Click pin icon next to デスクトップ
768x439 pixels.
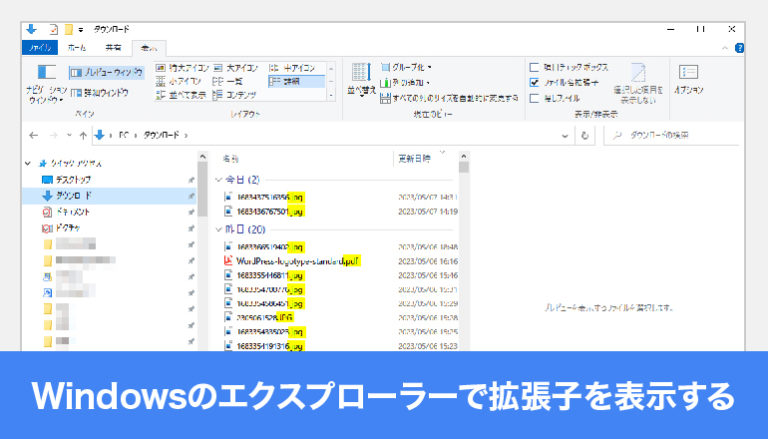(x=191, y=180)
